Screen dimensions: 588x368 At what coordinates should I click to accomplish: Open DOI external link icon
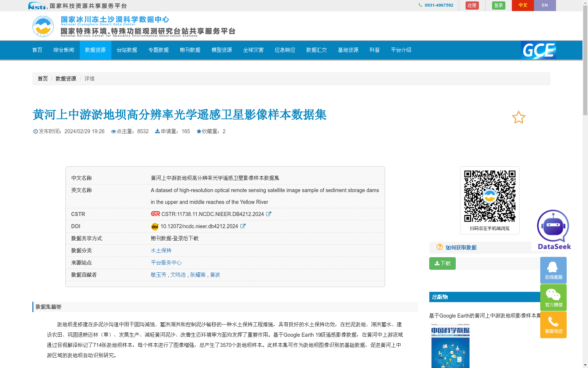coord(243,226)
